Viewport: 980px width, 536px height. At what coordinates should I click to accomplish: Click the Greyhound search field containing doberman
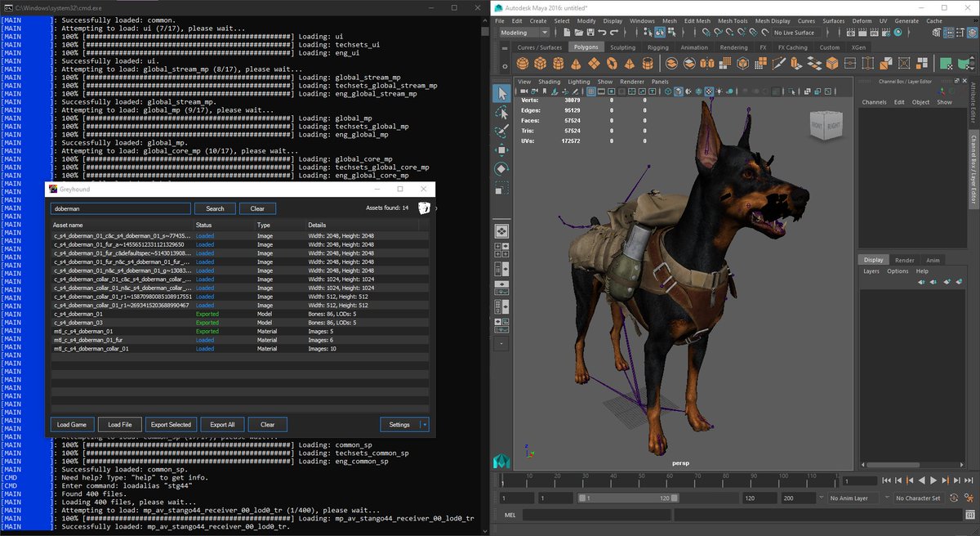[121, 208]
